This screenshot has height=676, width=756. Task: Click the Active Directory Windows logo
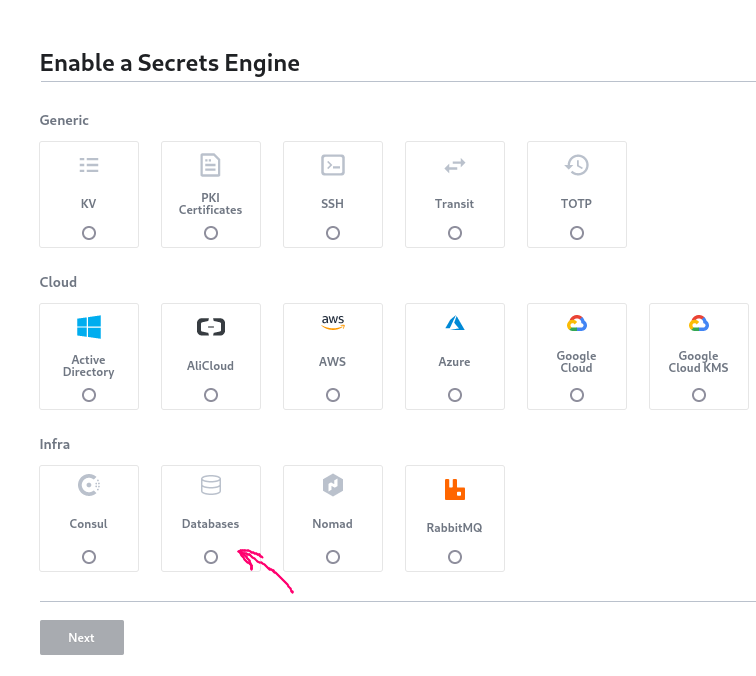point(89,327)
